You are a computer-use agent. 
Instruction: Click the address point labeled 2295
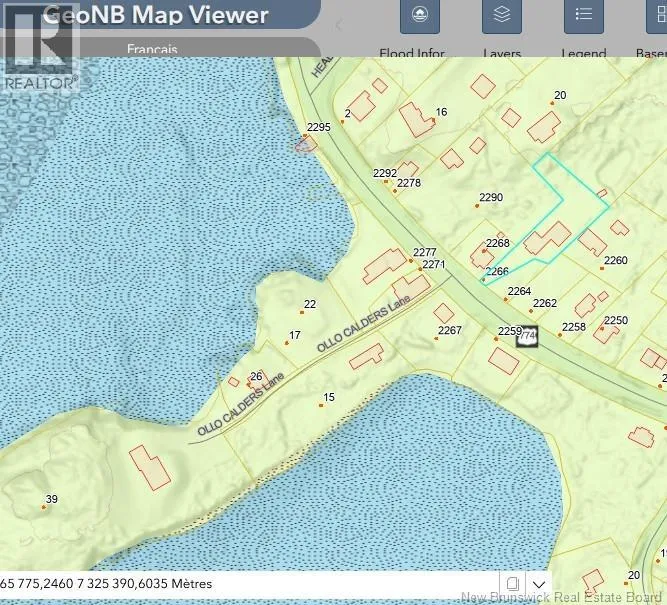pos(305,135)
